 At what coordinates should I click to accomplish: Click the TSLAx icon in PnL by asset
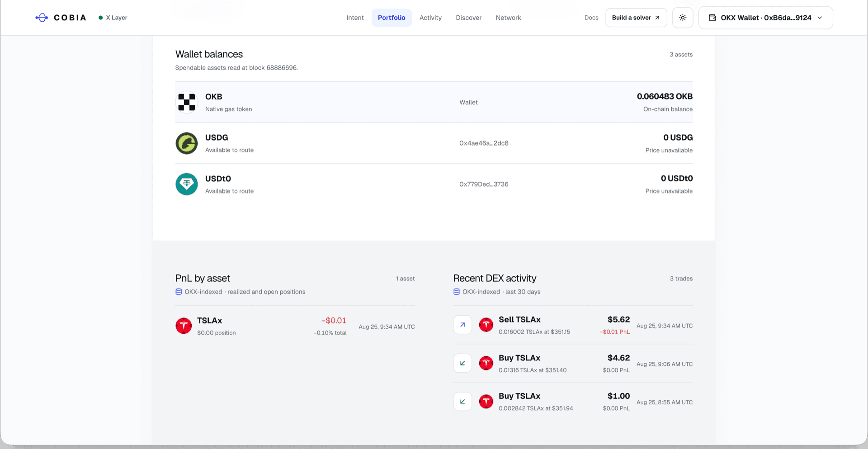pyautogui.click(x=184, y=326)
